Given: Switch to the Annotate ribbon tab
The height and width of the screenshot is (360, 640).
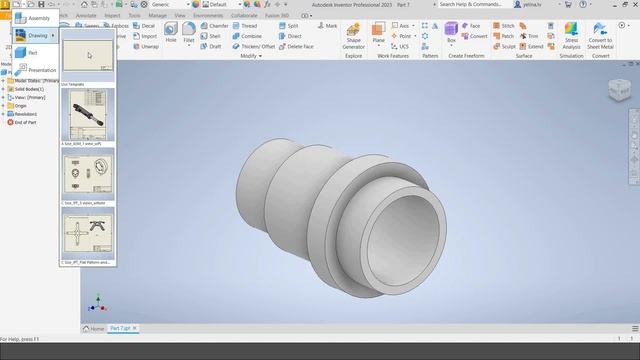Looking at the screenshot, I should coord(86,16).
